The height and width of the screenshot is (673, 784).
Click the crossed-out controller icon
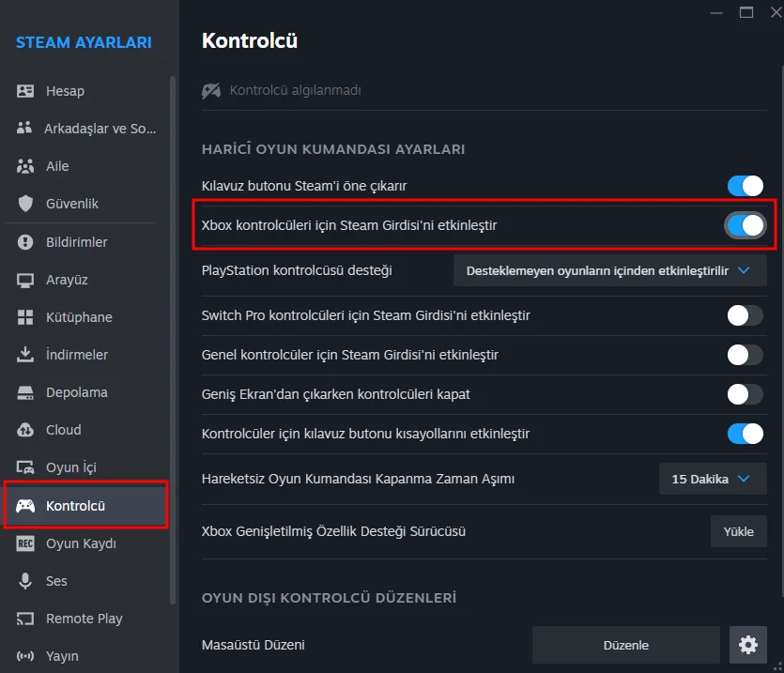[x=211, y=90]
